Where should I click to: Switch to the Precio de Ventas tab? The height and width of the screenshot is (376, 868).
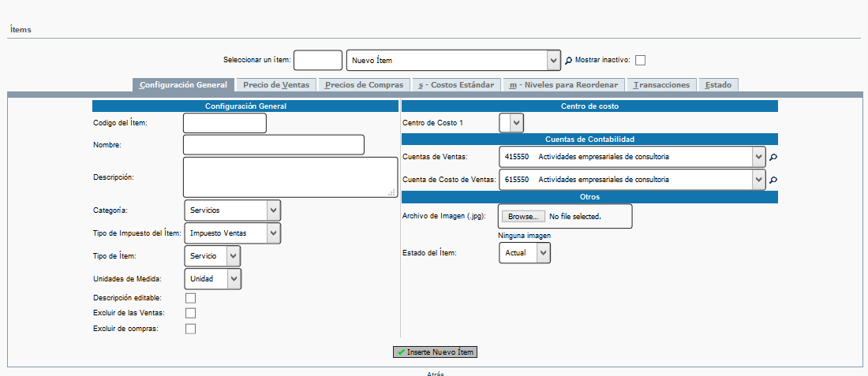tap(276, 85)
